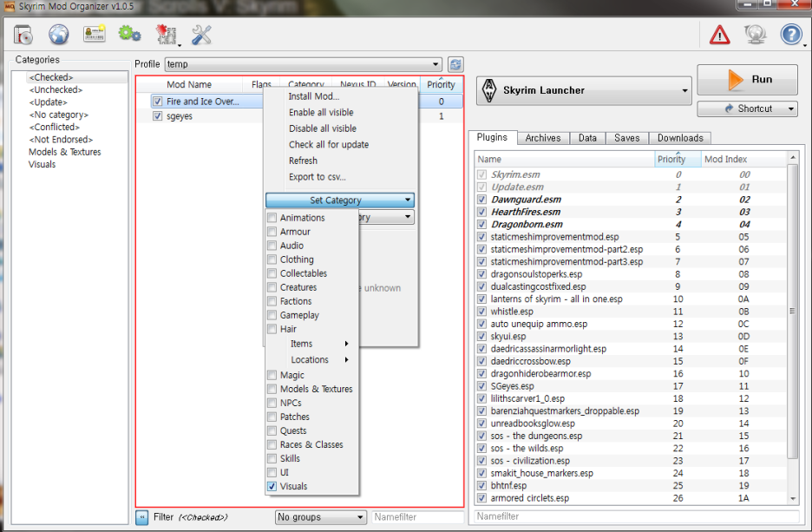Uncheck the skyui.esp plugin checkbox
This screenshot has width=812, height=532.
point(482,336)
